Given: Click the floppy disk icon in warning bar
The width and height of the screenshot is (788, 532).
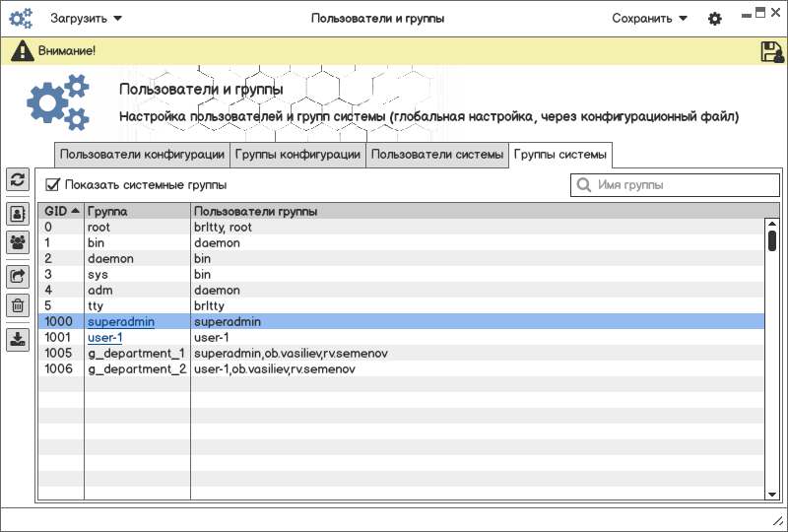Looking at the screenshot, I should coord(772,51).
